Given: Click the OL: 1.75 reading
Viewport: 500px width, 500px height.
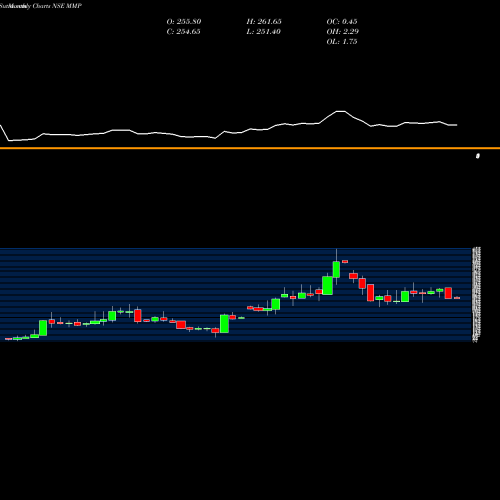Looking at the screenshot, I should click(342, 42).
